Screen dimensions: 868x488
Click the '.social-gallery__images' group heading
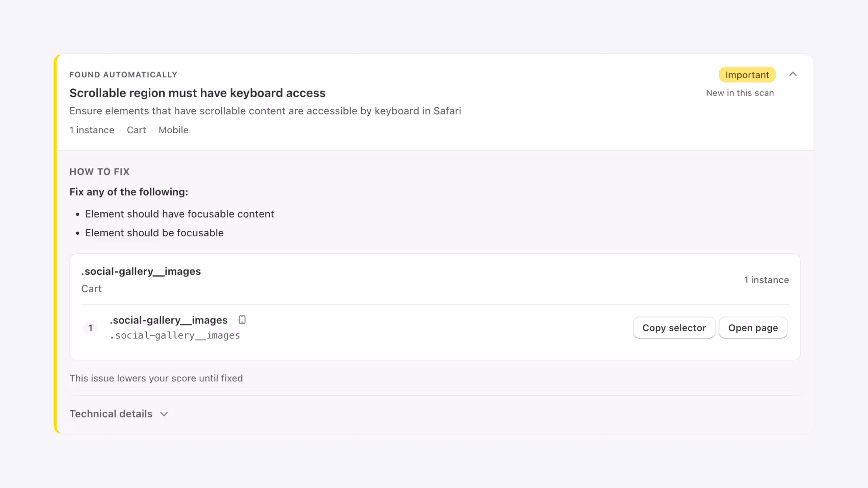click(141, 271)
